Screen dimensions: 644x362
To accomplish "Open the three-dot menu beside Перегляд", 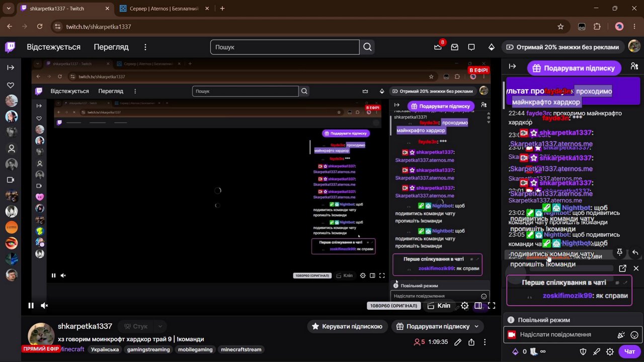I will pyautogui.click(x=145, y=47).
